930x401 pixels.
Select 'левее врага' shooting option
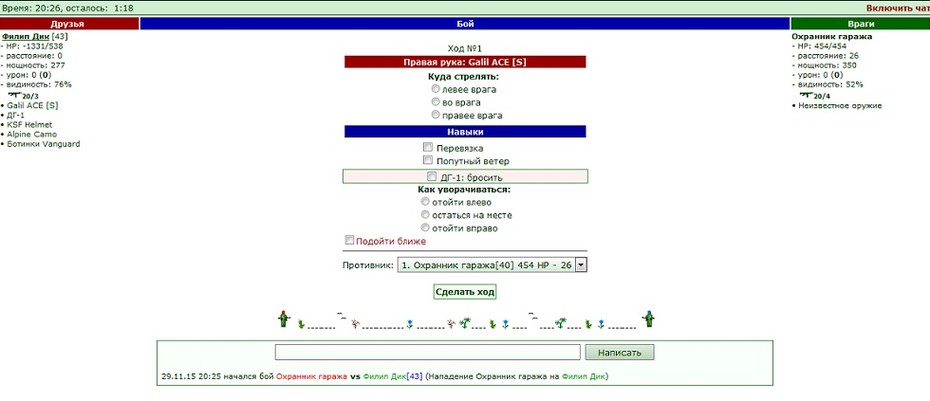pyautogui.click(x=436, y=89)
